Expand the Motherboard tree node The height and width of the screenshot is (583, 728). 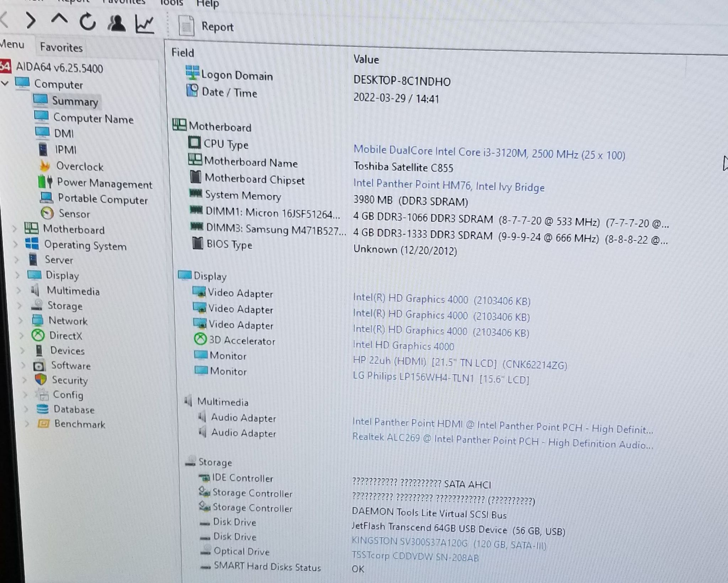point(15,228)
